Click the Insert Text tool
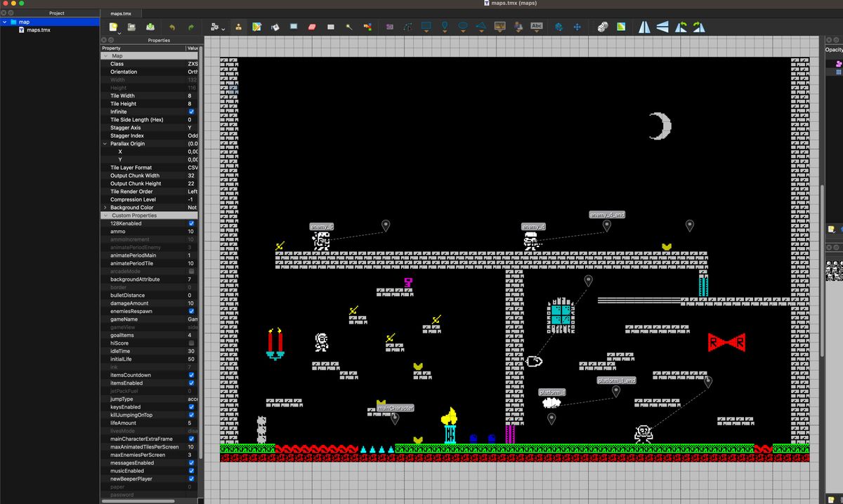The height and width of the screenshot is (504, 843). tap(537, 27)
